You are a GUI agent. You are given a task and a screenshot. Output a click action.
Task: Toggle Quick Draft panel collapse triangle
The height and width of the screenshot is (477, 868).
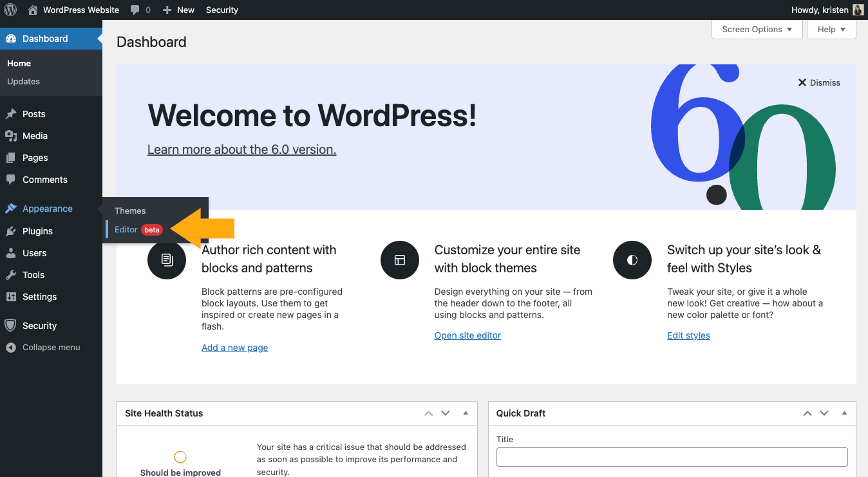pos(844,413)
